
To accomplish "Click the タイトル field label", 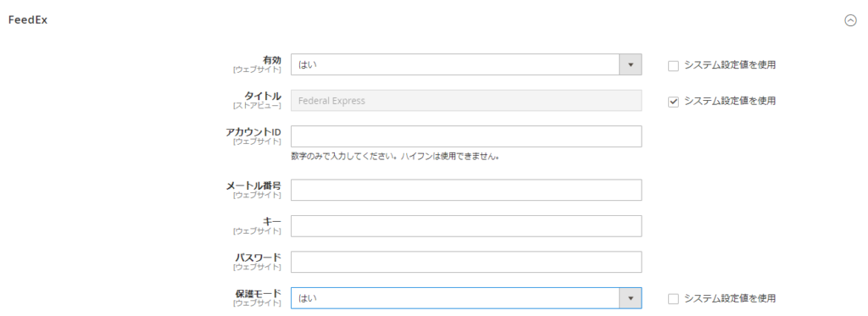I will pos(263,97).
